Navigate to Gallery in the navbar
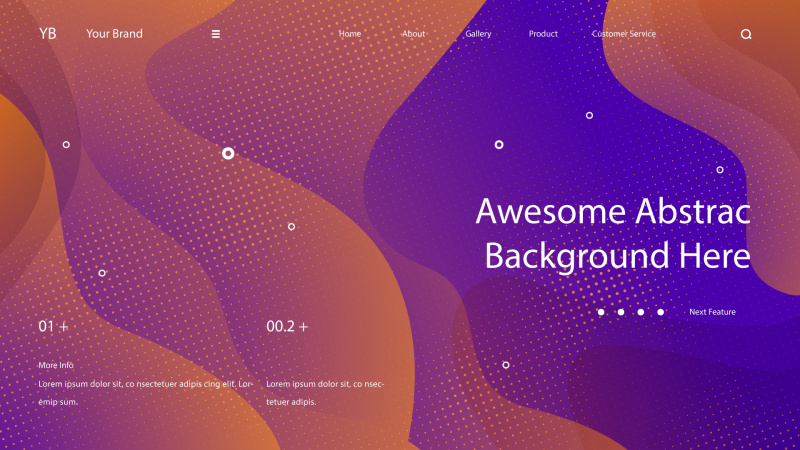The width and height of the screenshot is (800, 450). pyautogui.click(x=478, y=34)
